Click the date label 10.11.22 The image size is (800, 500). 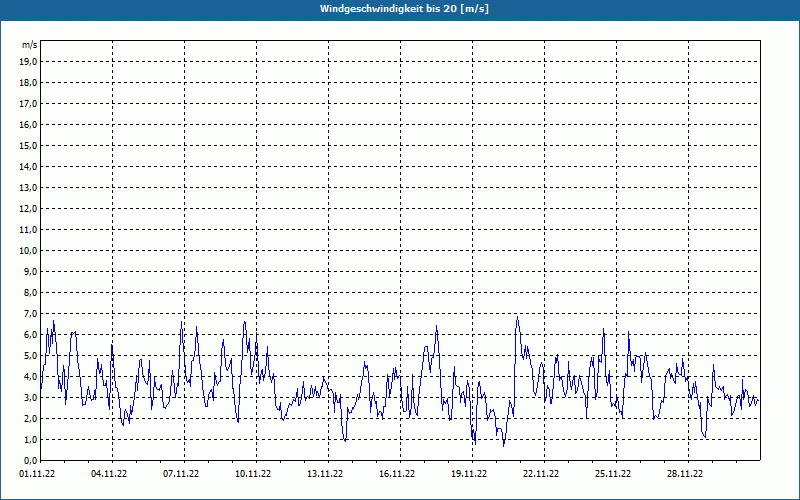(x=253, y=474)
